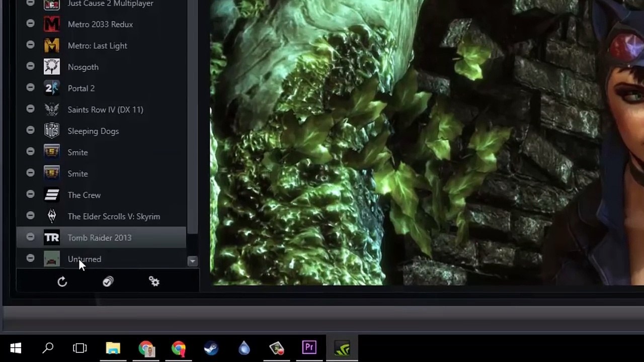The width and height of the screenshot is (644, 362).
Task: Click the check-mark scan icon below the games list
Action: (108, 282)
